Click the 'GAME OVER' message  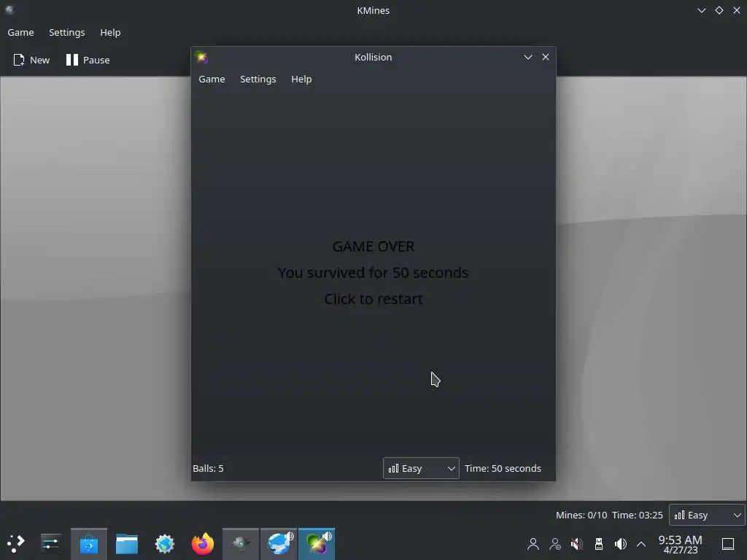point(373,246)
